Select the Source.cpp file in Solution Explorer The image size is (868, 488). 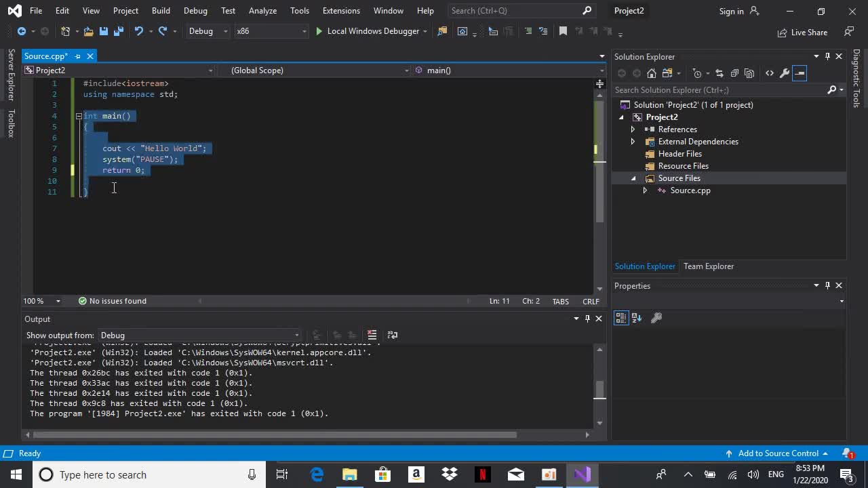(690, 190)
